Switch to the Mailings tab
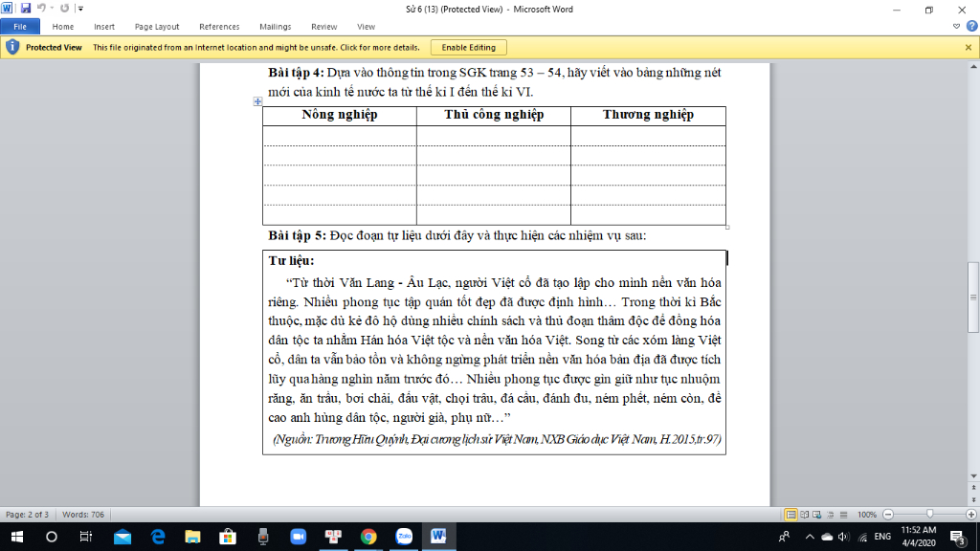Image resolution: width=980 pixels, height=551 pixels. (x=276, y=27)
